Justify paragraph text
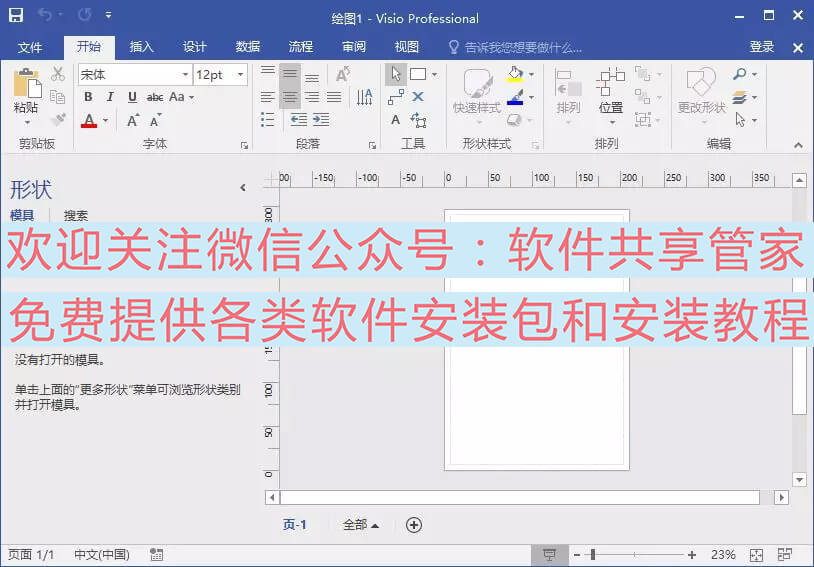814x567 pixels. click(x=334, y=97)
